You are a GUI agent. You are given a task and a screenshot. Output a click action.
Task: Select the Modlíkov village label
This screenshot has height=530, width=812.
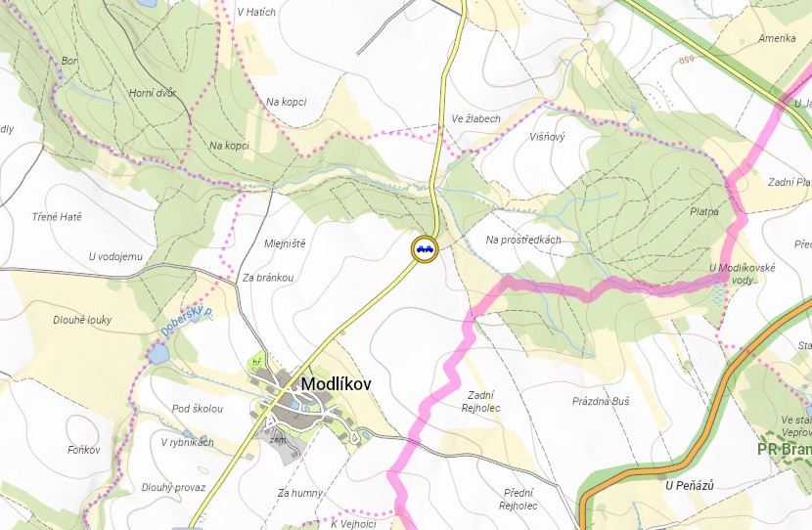[x=336, y=384]
